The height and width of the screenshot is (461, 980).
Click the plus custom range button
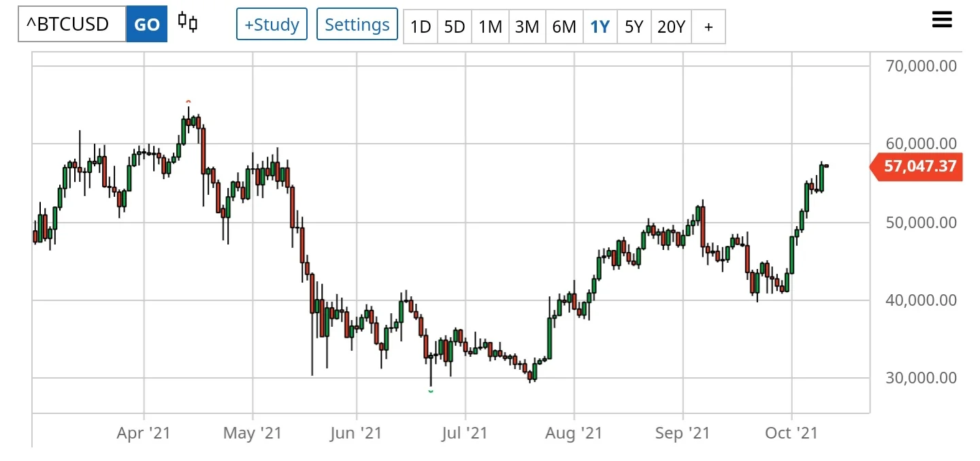pos(708,27)
